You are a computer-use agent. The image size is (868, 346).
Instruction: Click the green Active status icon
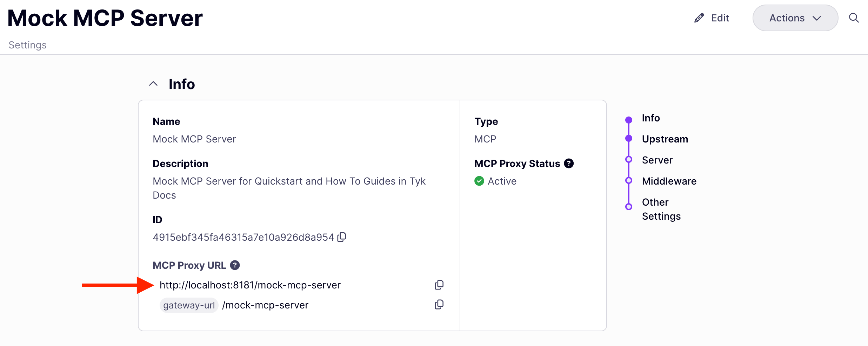click(x=479, y=181)
